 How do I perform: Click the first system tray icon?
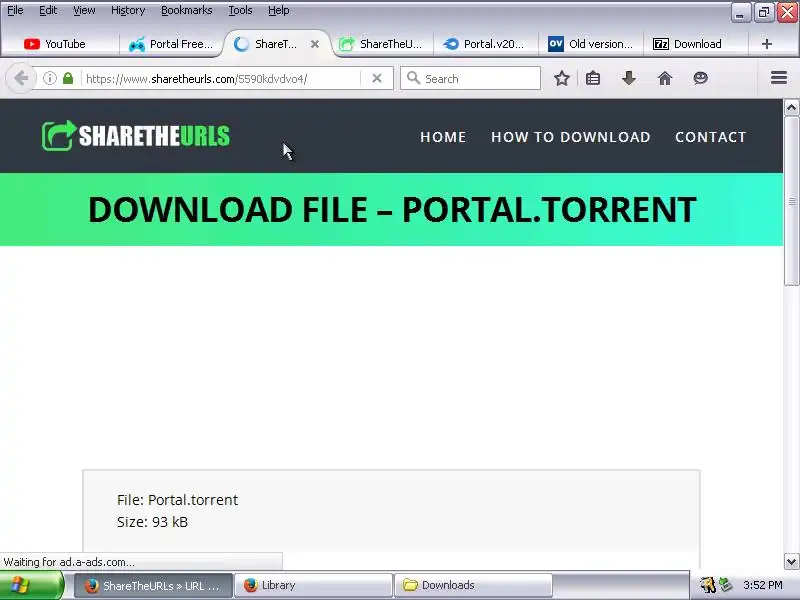pos(707,585)
